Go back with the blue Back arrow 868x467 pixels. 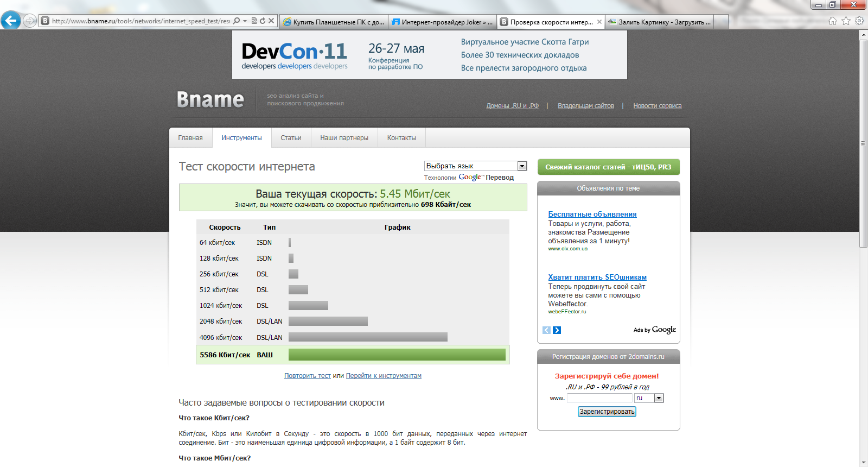pos(11,21)
